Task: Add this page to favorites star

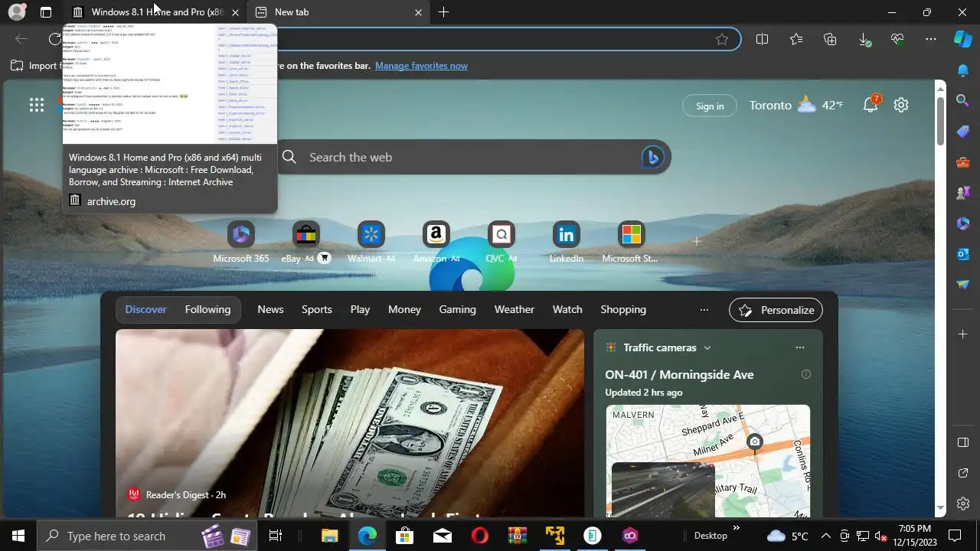Action: coord(722,39)
